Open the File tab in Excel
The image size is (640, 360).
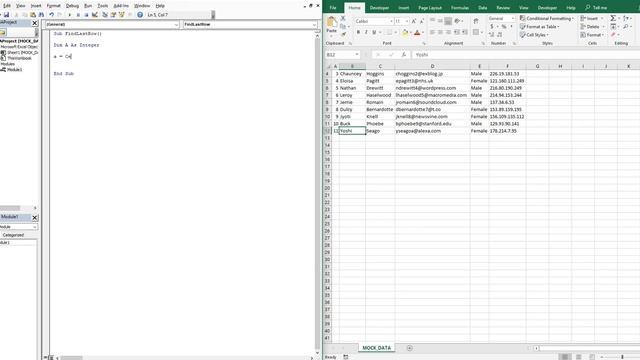[x=333, y=8]
